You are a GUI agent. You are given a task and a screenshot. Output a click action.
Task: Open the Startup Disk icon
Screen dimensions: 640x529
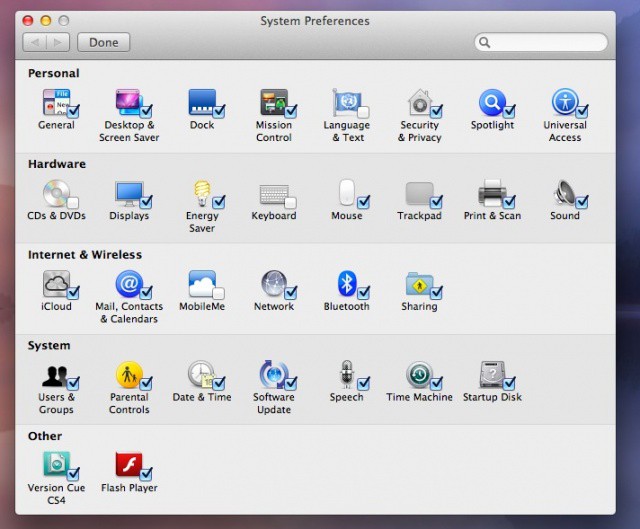[491, 375]
